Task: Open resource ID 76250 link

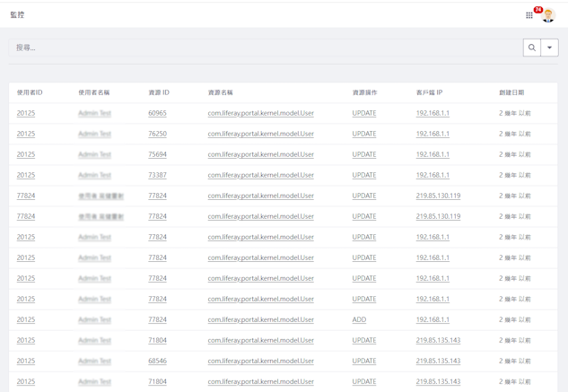Action: tap(157, 134)
